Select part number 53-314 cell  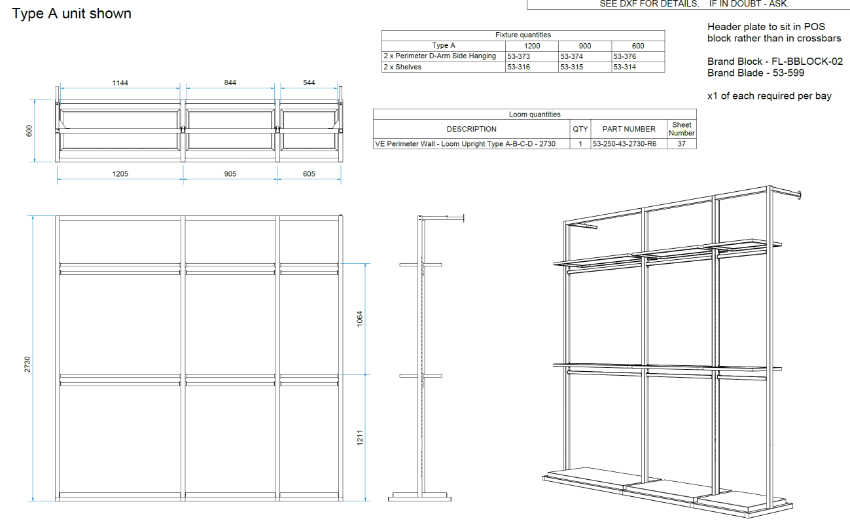pos(625,67)
